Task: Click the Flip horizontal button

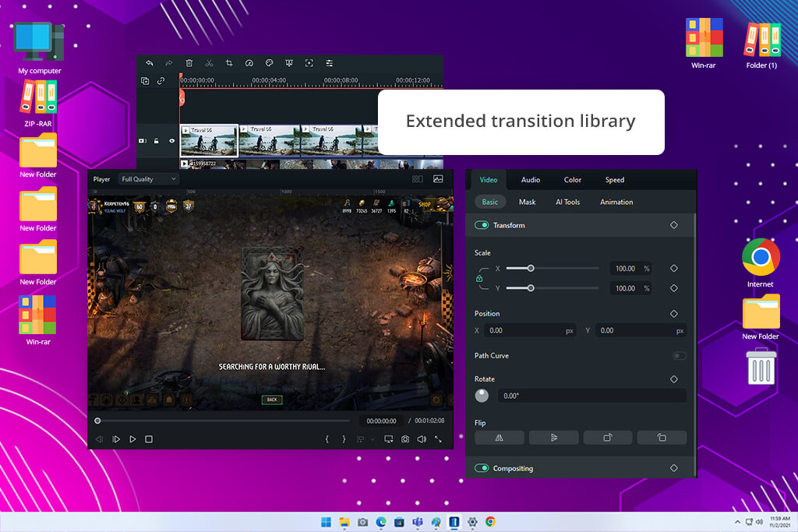Action: point(500,438)
